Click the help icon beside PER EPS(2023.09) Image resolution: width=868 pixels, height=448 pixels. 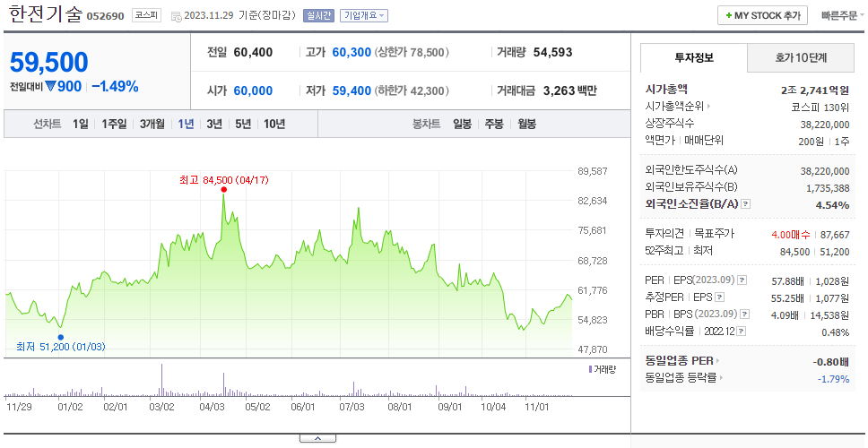click(742, 280)
